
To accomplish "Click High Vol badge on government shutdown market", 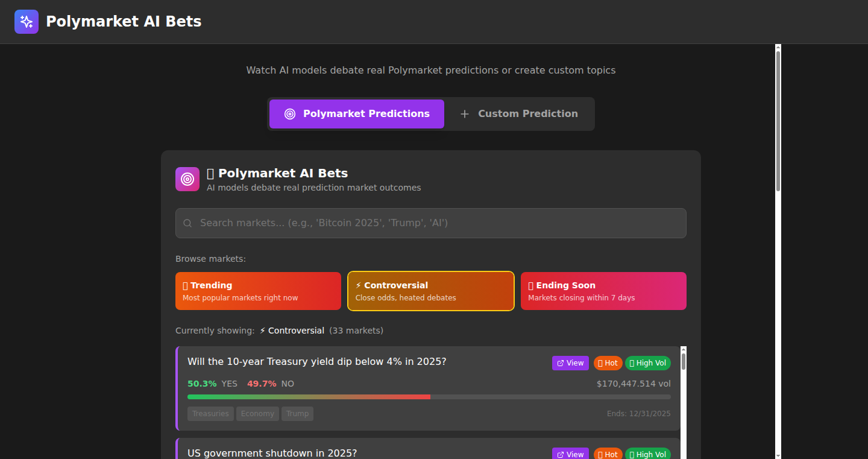I will pos(648,454).
